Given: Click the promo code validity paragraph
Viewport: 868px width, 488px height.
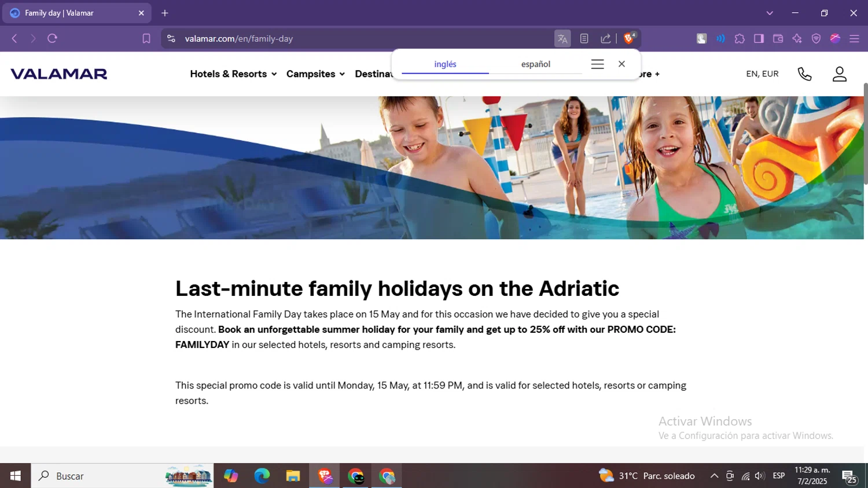Looking at the screenshot, I should pos(431,393).
